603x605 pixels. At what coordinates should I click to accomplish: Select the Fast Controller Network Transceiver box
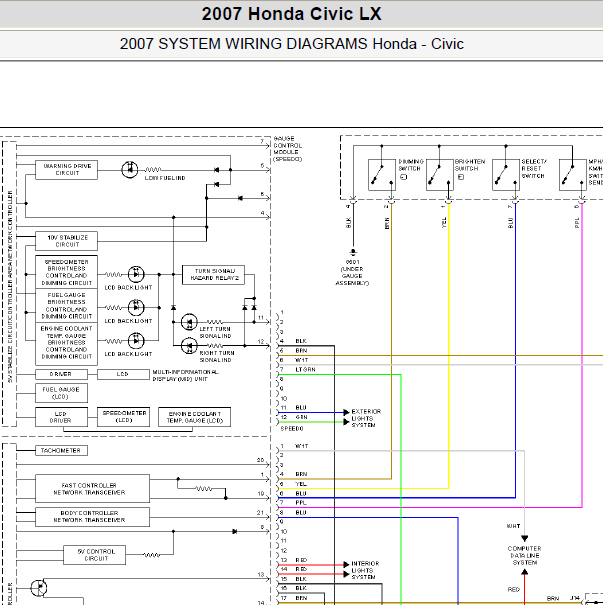[x=92, y=488]
